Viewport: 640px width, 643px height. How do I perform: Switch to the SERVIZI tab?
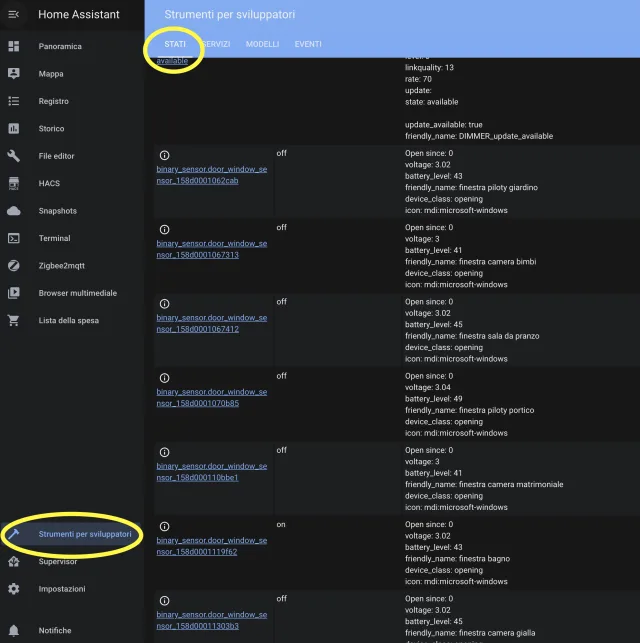(x=216, y=44)
